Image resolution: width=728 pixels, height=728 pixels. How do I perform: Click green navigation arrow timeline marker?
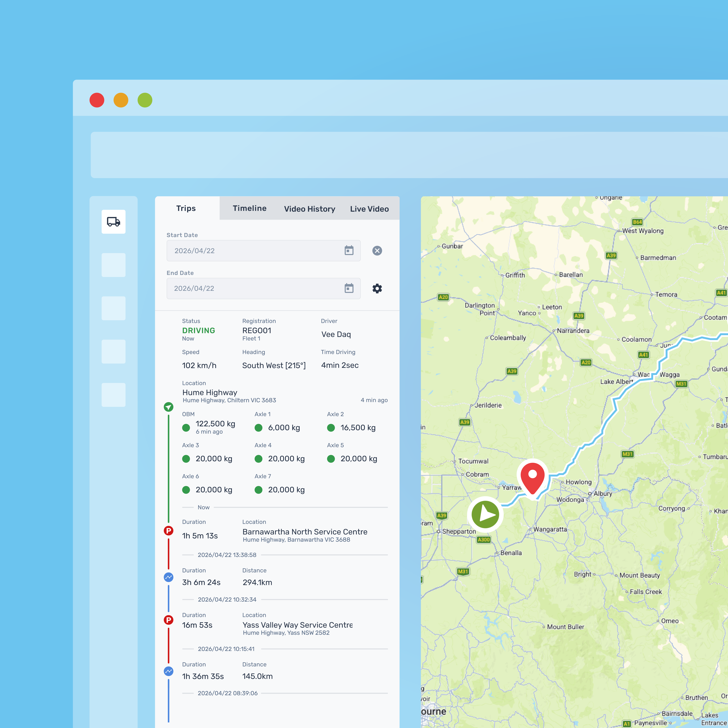click(168, 407)
